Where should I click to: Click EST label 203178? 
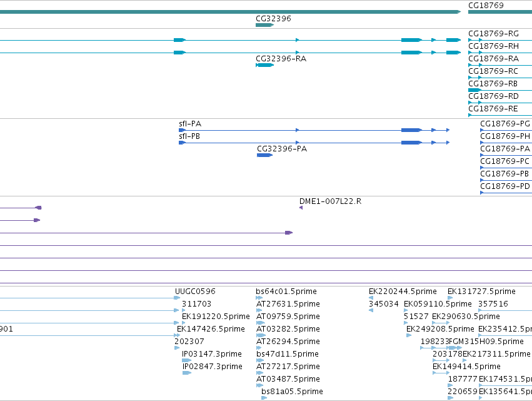pyautogui.click(x=448, y=355)
